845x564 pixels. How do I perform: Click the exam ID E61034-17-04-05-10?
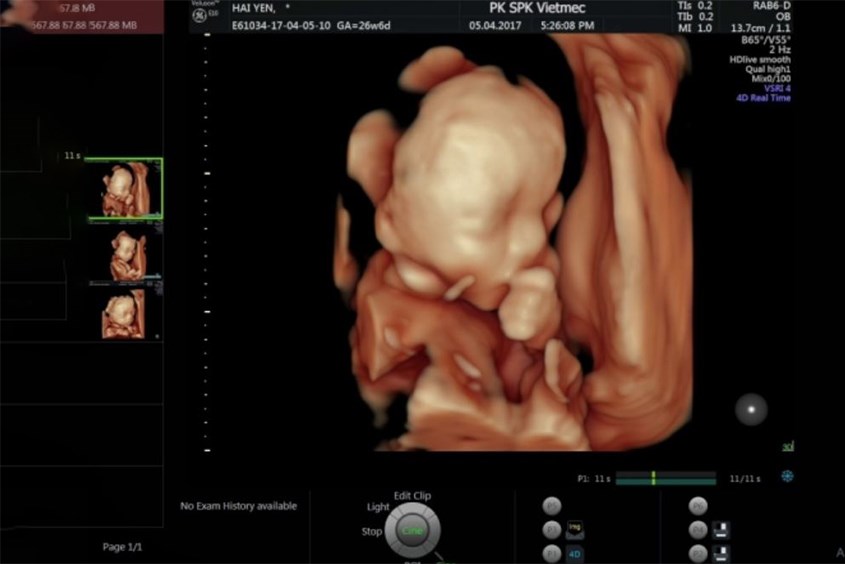point(281,25)
